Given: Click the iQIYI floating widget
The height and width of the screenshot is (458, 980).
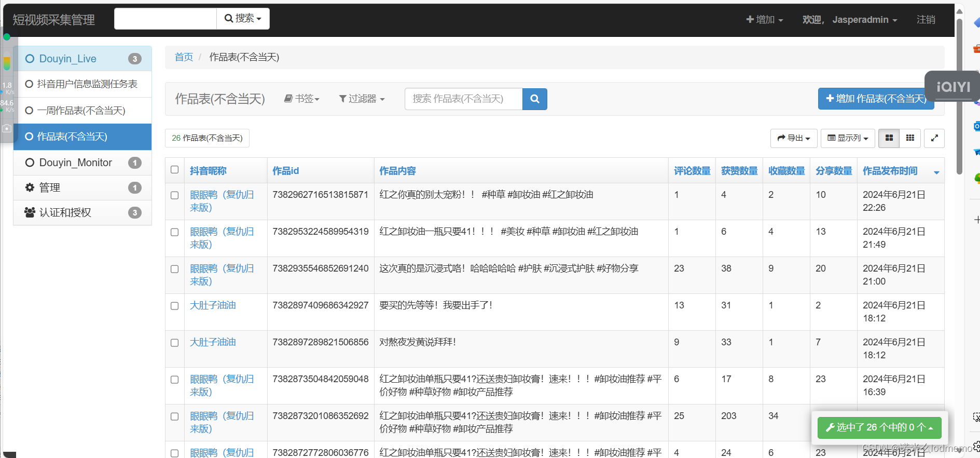Looking at the screenshot, I should coord(953,86).
